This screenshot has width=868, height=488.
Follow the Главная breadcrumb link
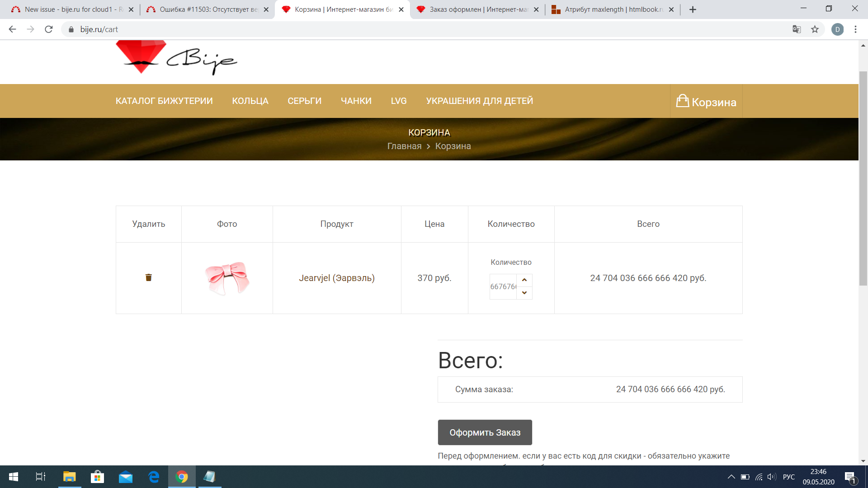404,146
